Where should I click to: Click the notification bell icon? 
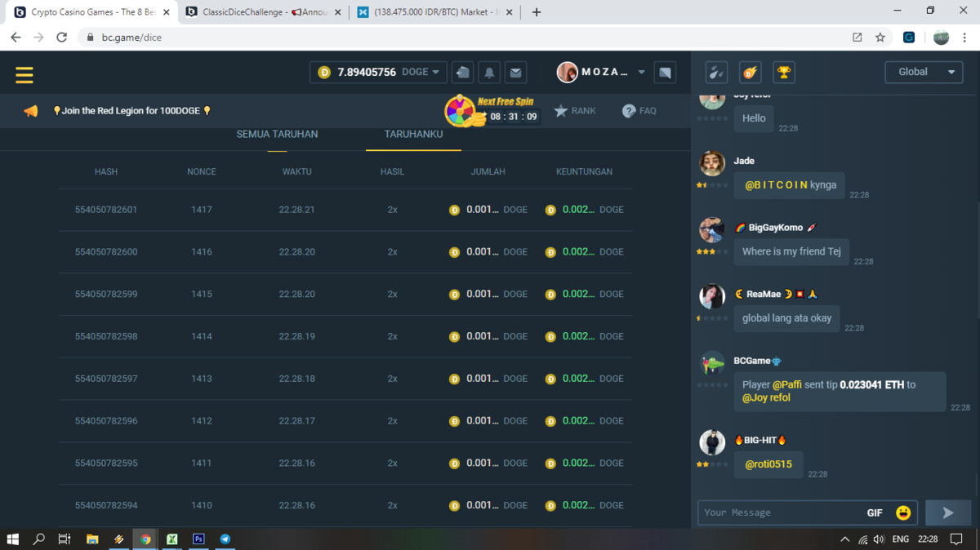point(489,73)
